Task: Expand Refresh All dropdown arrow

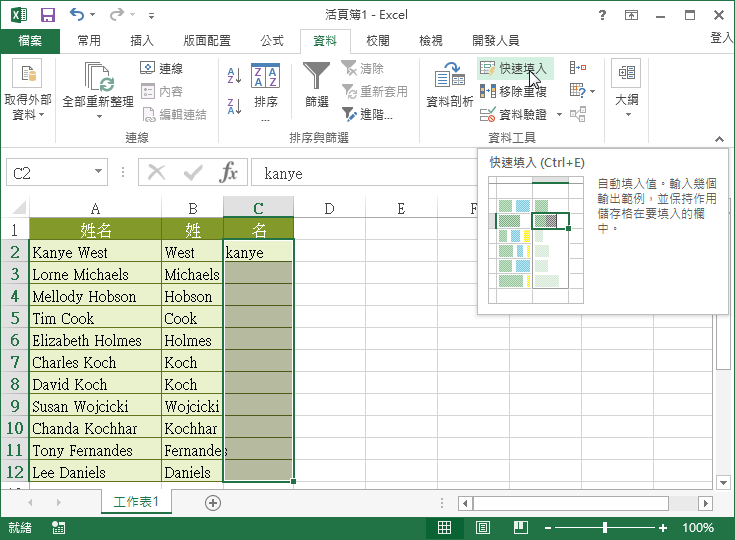Action: (x=99, y=116)
